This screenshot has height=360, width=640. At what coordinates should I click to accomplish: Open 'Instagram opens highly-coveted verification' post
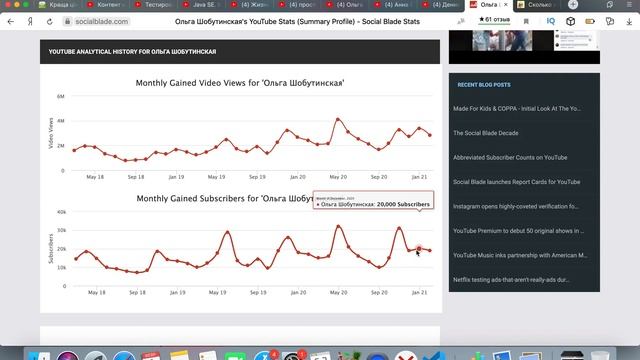point(516,207)
